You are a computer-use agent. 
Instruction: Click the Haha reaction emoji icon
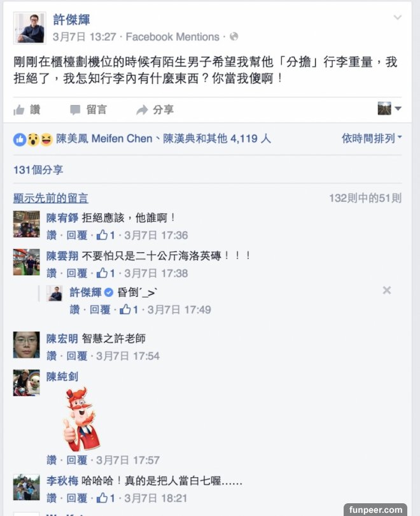click(46, 140)
